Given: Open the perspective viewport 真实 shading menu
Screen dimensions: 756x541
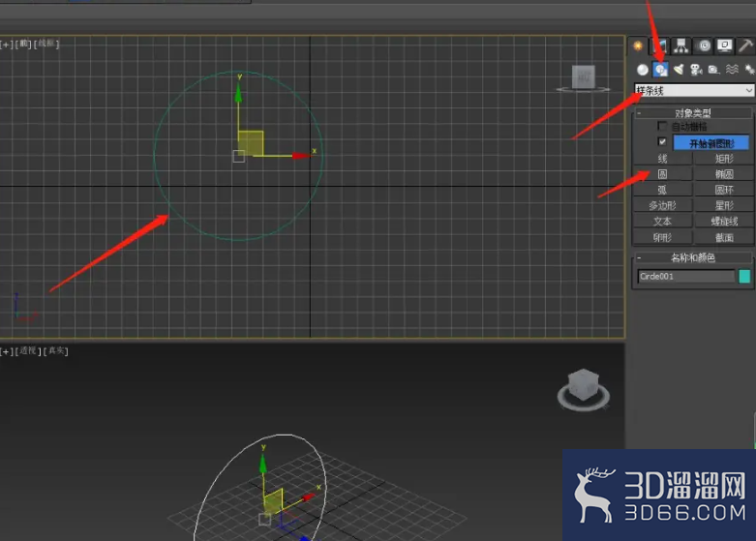Looking at the screenshot, I should pyautogui.click(x=56, y=351).
